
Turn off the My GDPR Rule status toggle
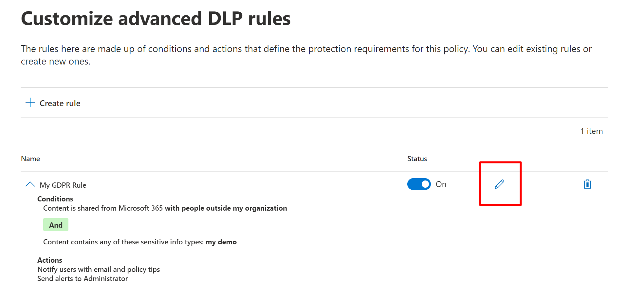[x=419, y=184]
